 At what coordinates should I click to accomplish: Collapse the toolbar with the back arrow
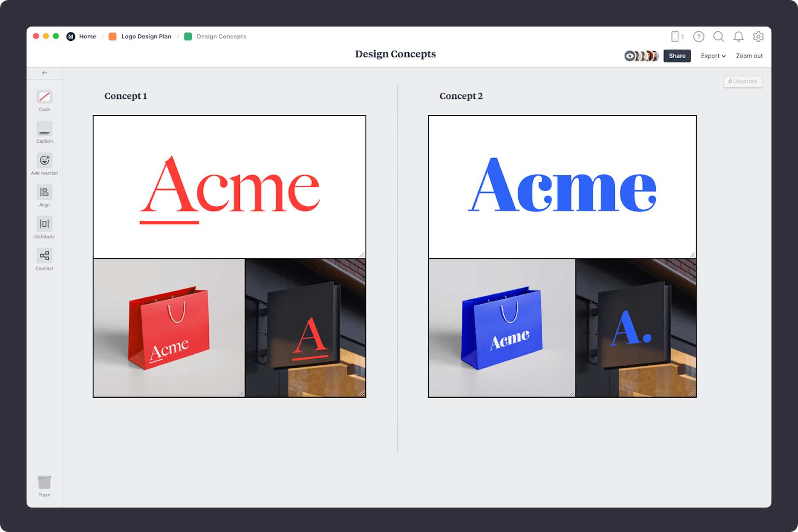point(44,73)
